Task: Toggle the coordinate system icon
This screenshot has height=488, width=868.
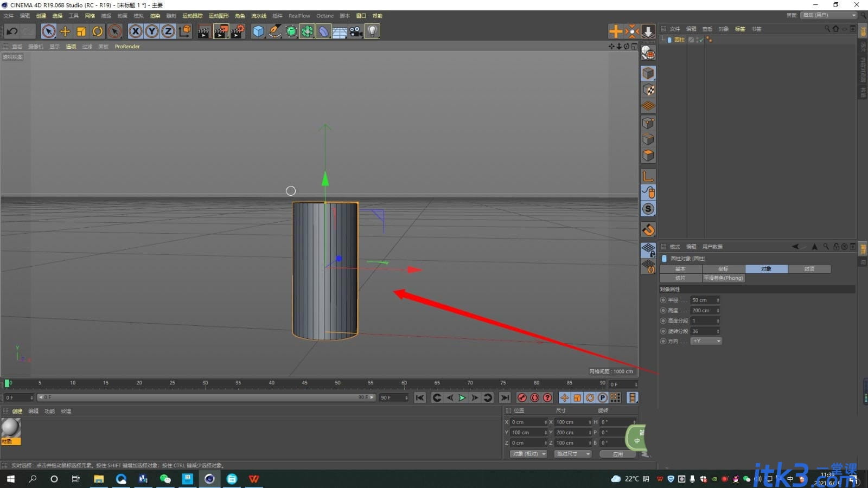Action: point(184,31)
